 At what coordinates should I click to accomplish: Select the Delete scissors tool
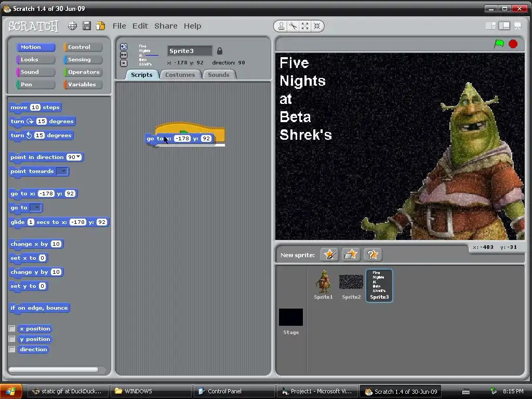tap(293, 26)
